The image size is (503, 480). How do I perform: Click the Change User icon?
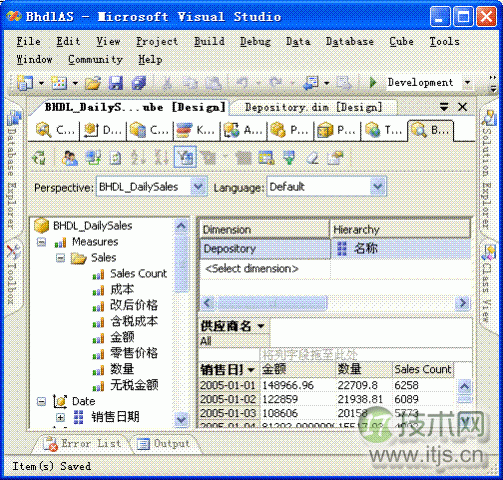click(x=70, y=157)
